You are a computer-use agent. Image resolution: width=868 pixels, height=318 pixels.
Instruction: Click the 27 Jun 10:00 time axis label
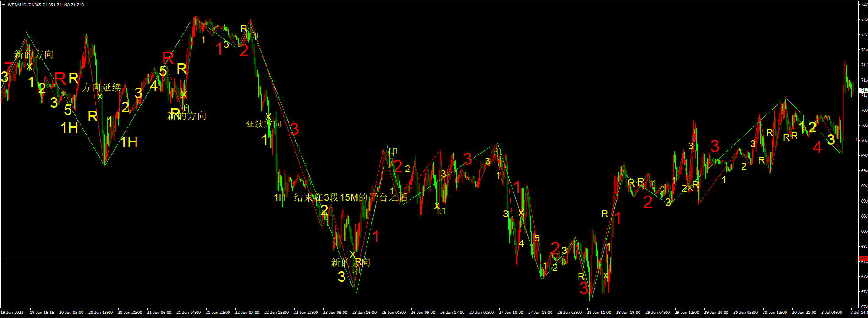point(511,313)
